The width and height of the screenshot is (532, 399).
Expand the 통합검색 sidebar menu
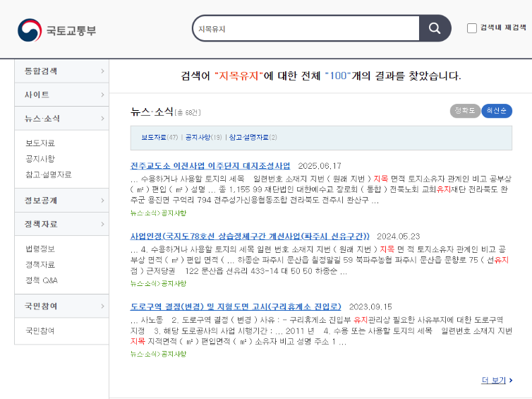62,71
